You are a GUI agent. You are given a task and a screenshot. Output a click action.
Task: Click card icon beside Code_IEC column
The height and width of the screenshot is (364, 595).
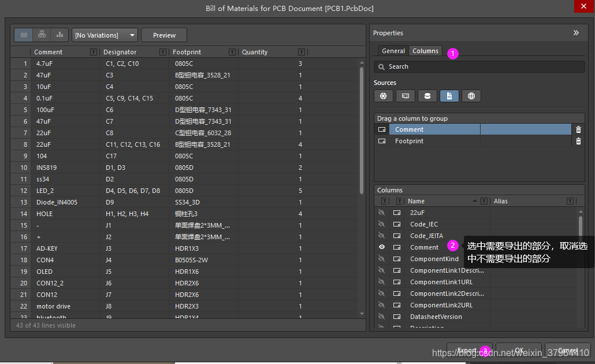397,224
